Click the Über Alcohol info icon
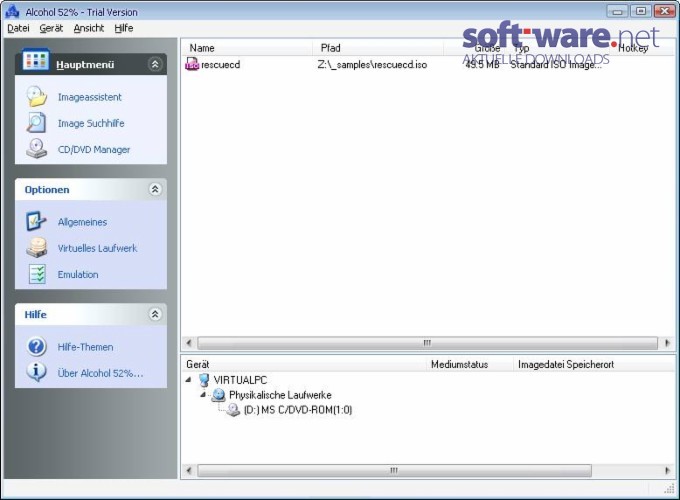The image size is (680, 500). click(x=36, y=372)
